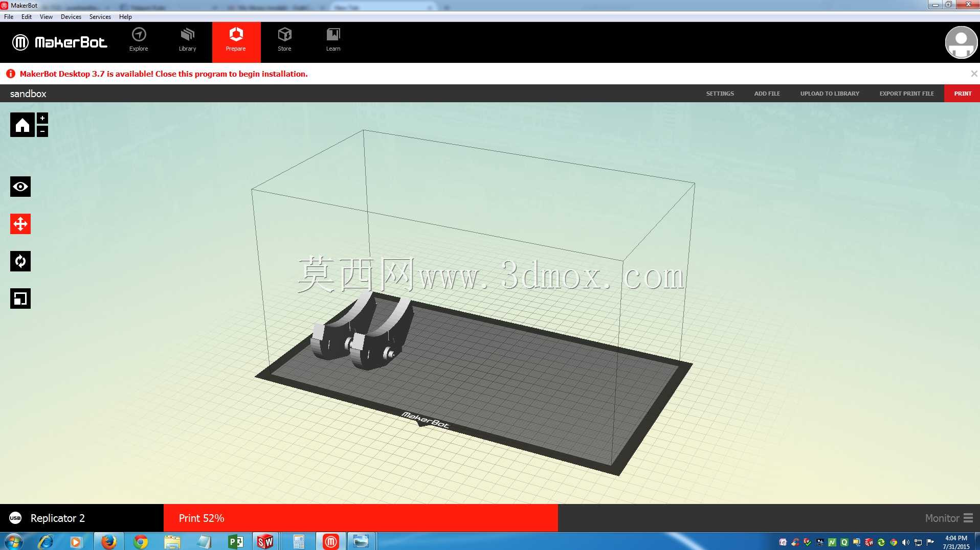
Task: Open the Learn section
Action: [x=333, y=40]
